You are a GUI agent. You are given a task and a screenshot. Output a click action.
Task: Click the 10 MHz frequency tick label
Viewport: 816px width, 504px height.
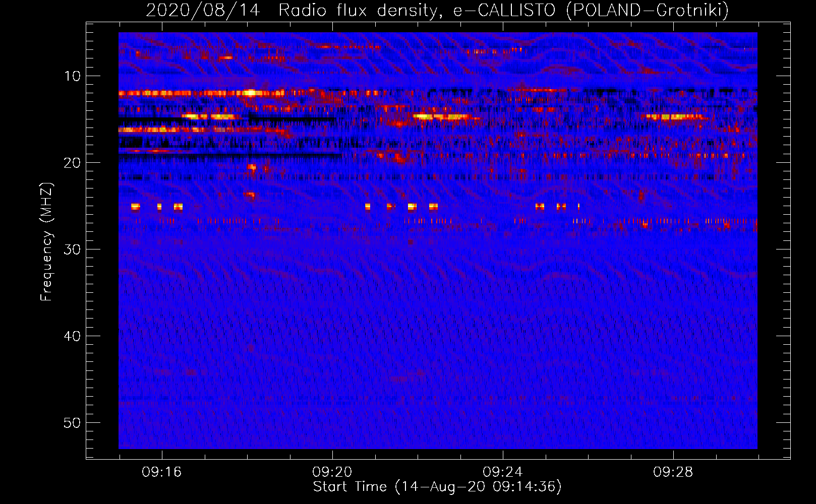tap(73, 76)
